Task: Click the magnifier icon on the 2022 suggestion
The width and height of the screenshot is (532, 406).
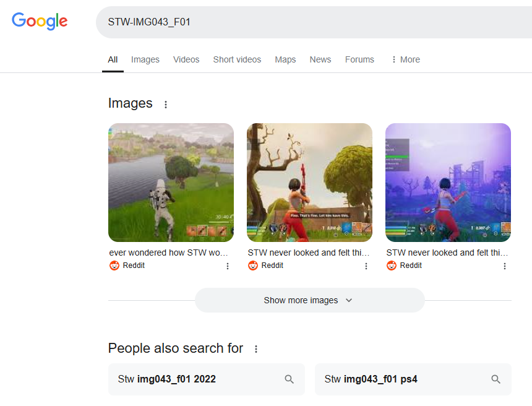Action: point(289,379)
